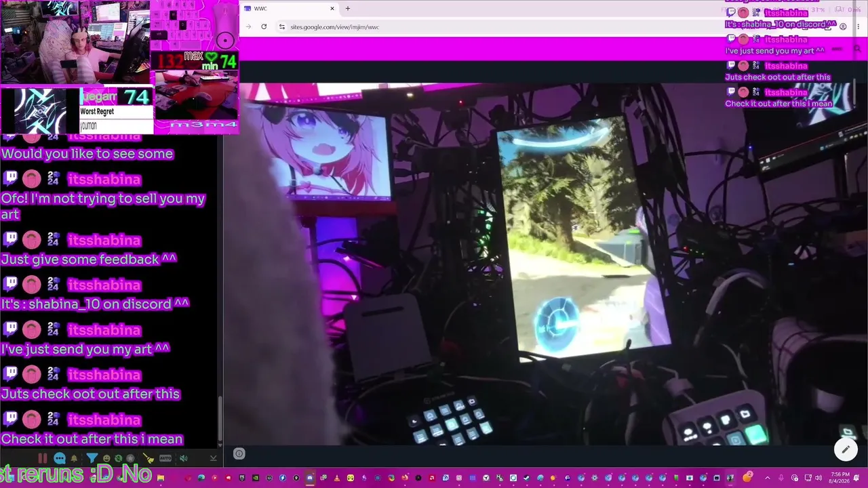Image resolution: width=868 pixels, height=488 pixels.
Task: Open the blue filter funnel in chat toolbar
Action: (x=92, y=458)
